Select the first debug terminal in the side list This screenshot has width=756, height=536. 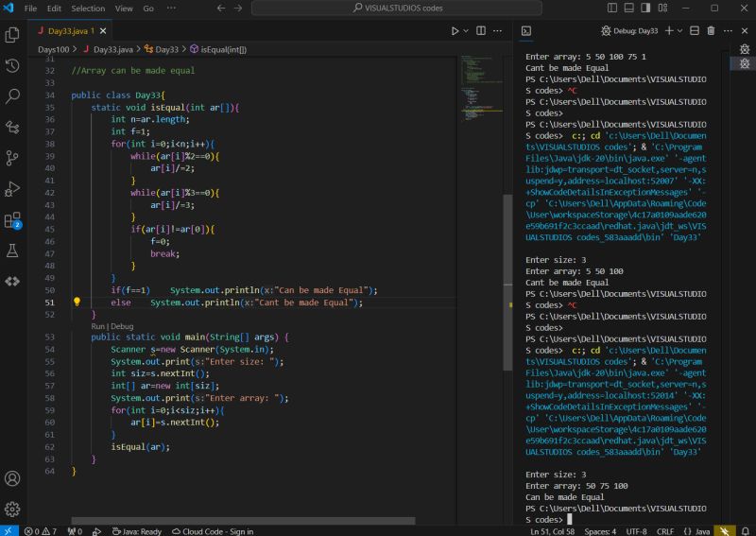[745, 49]
